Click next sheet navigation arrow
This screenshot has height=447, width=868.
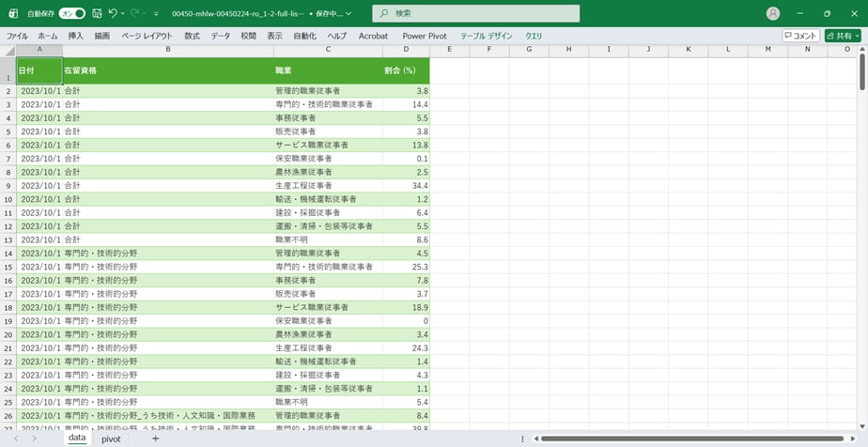pyautogui.click(x=35, y=439)
